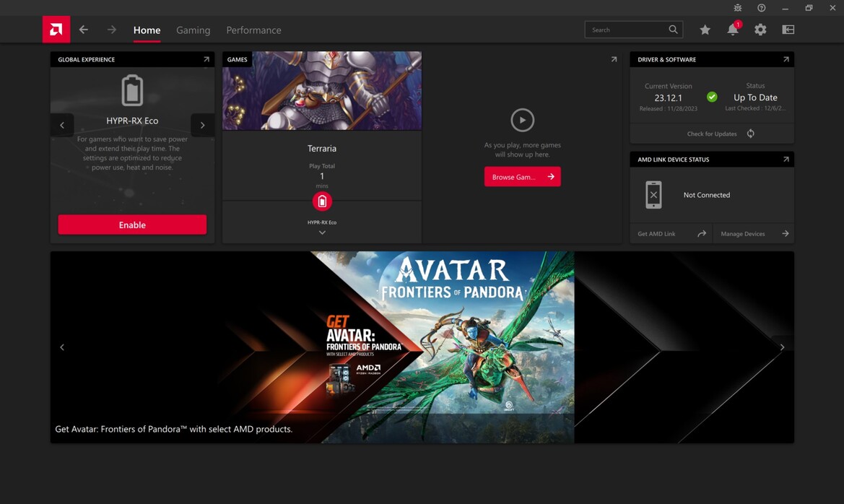Open the Home tab
This screenshot has height=504, width=844.
147,30
